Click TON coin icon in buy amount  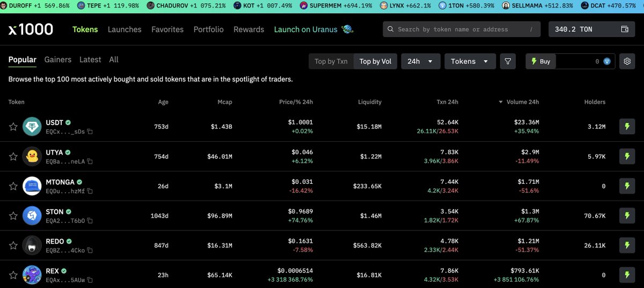click(607, 61)
